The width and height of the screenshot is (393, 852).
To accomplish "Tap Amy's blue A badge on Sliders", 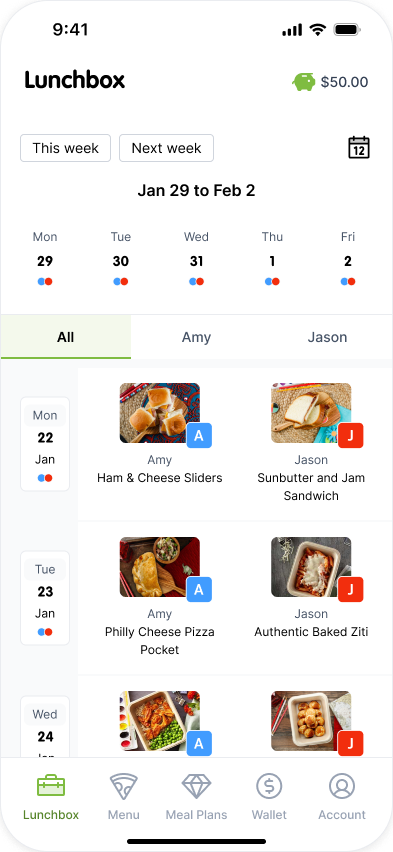I will [x=199, y=435].
